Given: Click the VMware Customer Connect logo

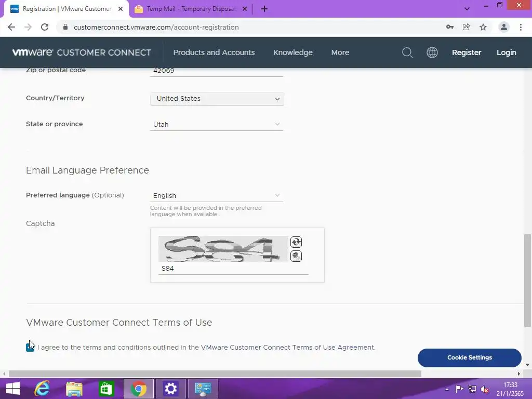Looking at the screenshot, I should pos(82,52).
